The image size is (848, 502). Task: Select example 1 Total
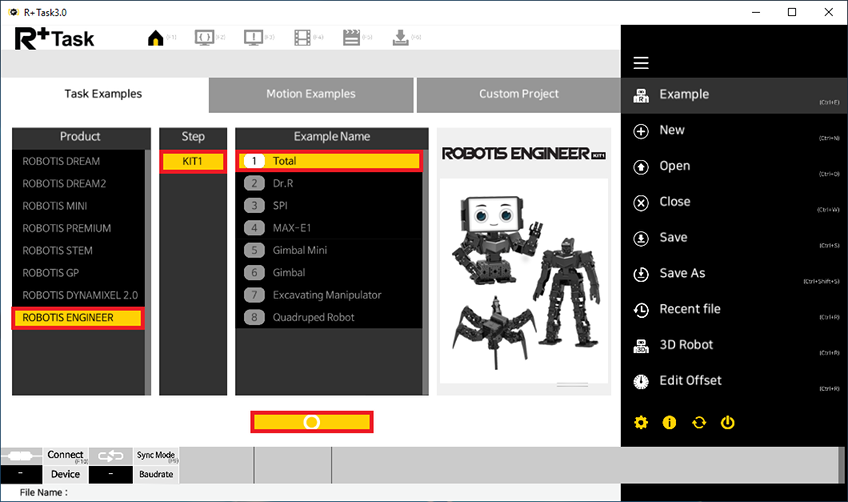(329, 161)
